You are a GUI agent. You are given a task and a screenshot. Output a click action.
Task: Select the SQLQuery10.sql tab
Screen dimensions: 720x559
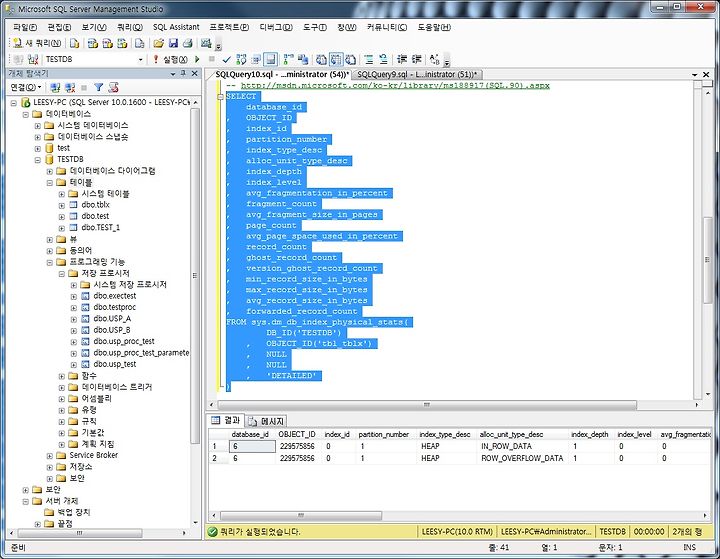(x=282, y=74)
